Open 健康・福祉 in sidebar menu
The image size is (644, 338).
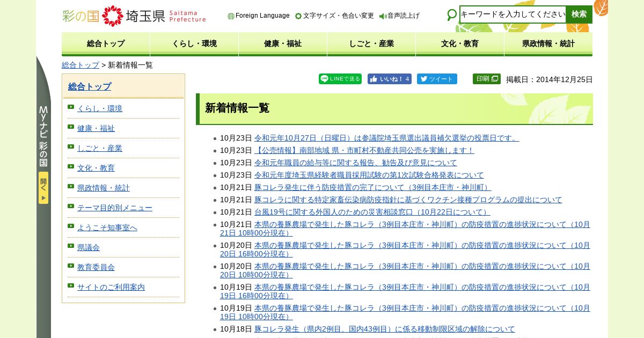coord(96,128)
